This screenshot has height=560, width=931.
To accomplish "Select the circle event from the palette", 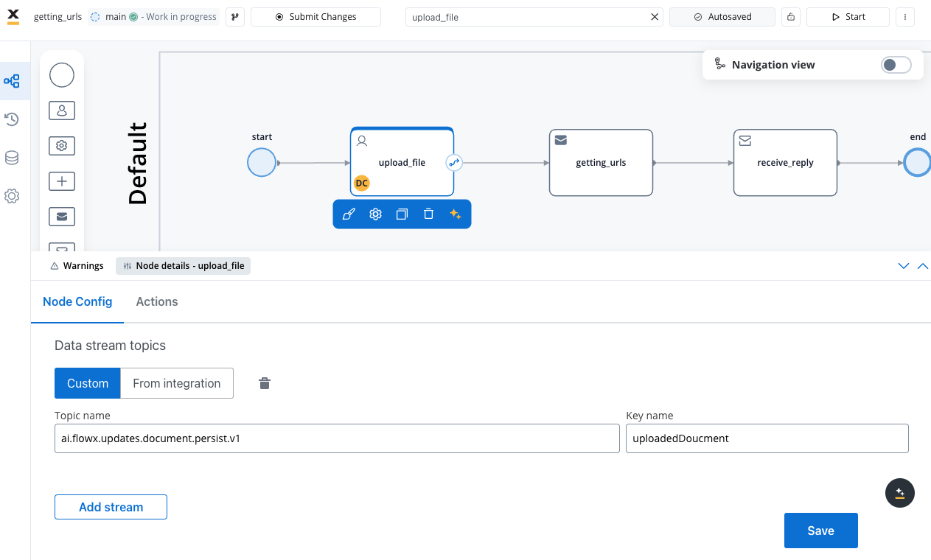I will click(x=62, y=75).
